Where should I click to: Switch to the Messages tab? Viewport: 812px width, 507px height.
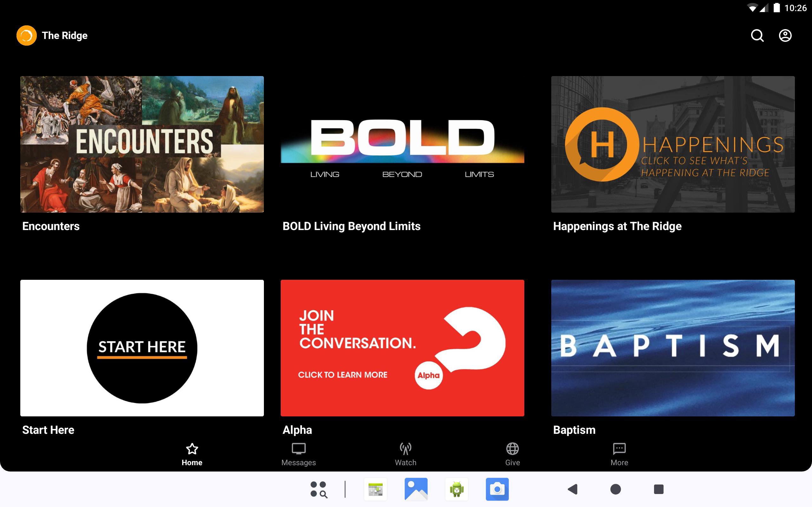coord(298,454)
